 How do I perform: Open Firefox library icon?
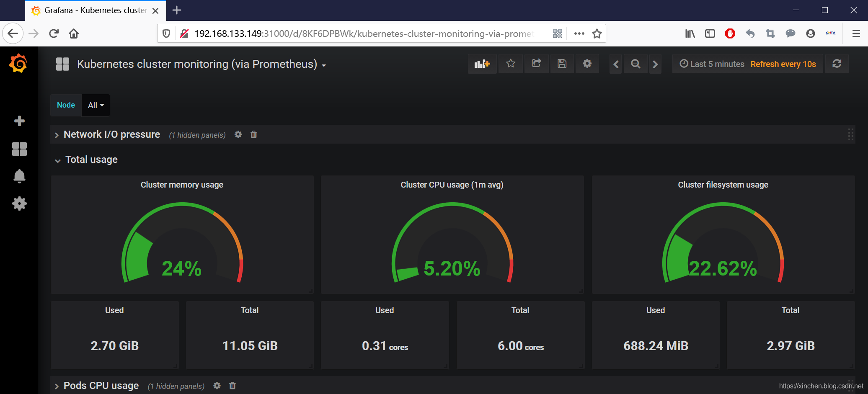pyautogui.click(x=690, y=33)
